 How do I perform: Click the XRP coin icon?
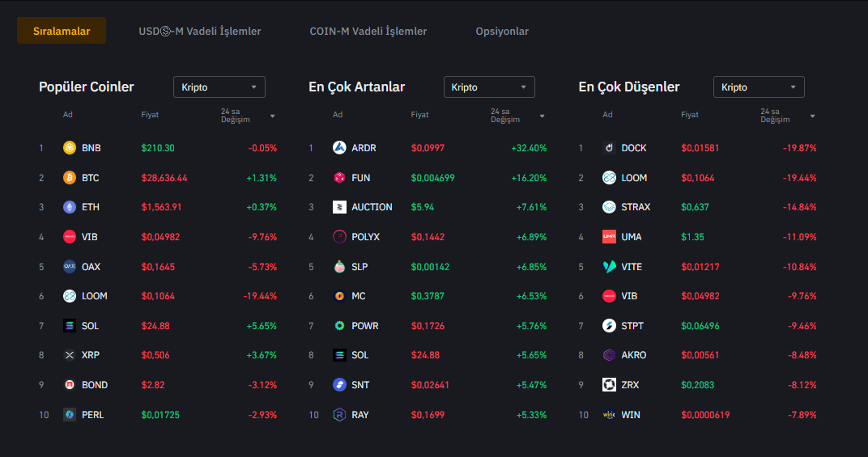(70, 355)
